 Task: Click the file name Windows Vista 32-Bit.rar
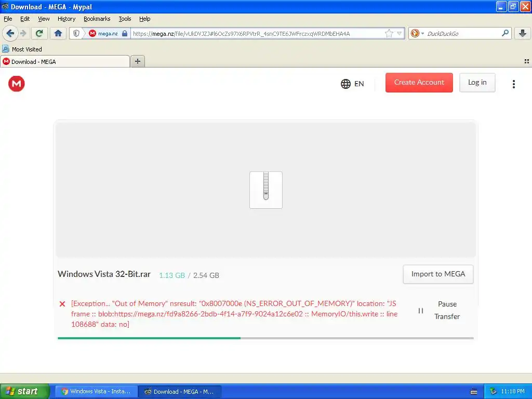(x=104, y=274)
